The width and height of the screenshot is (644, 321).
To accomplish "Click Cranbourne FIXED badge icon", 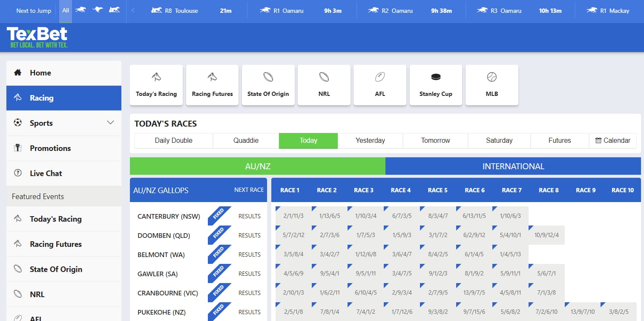I will pyautogui.click(x=219, y=292).
